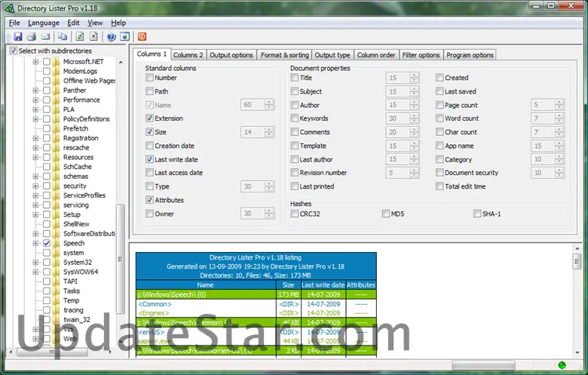This screenshot has height=375, width=588.
Task: Click the Directory Lister app icon in title bar
Action: click(10, 8)
